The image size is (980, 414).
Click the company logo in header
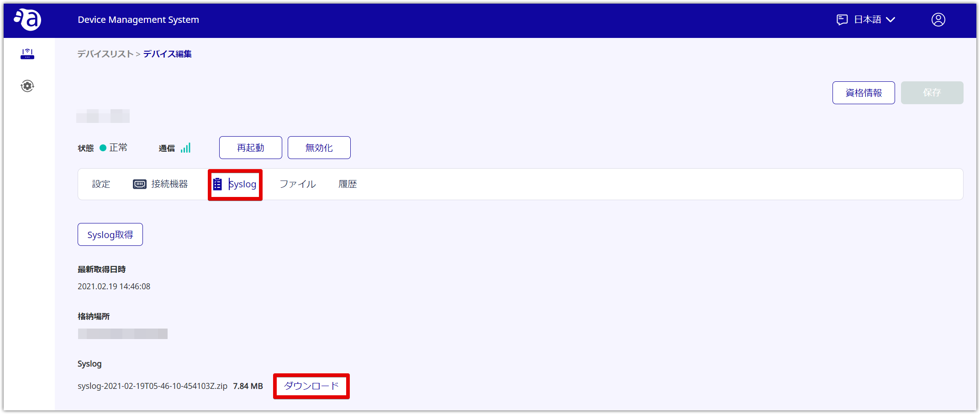pos(28,19)
